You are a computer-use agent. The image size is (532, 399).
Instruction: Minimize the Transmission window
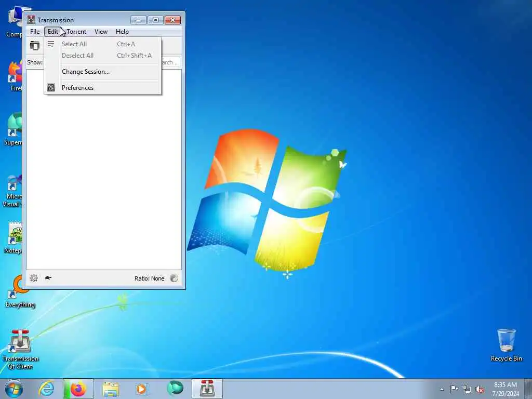pyautogui.click(x=138, y=20)
